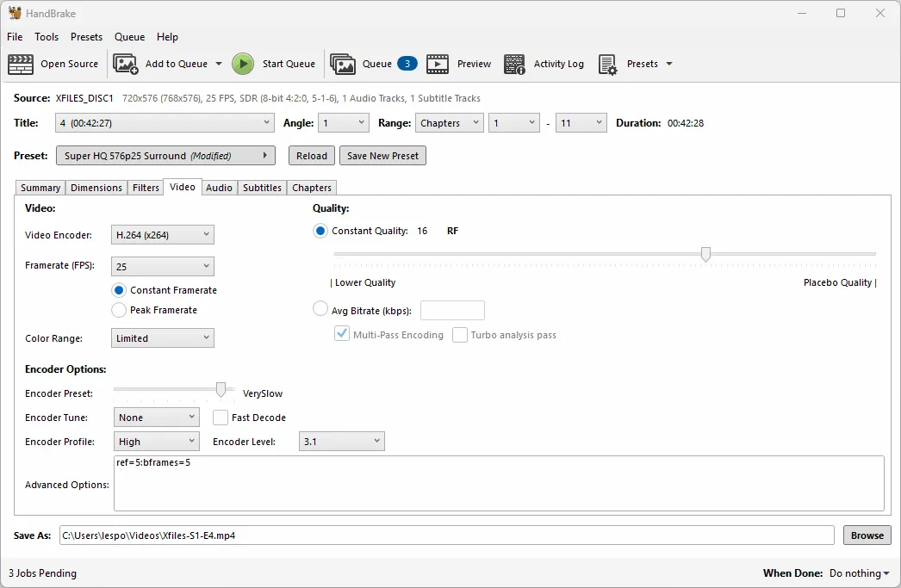This screenshot has width=901, height=588.
Task: Select the Avg Bitrate radio option
Action: [320, 309]
